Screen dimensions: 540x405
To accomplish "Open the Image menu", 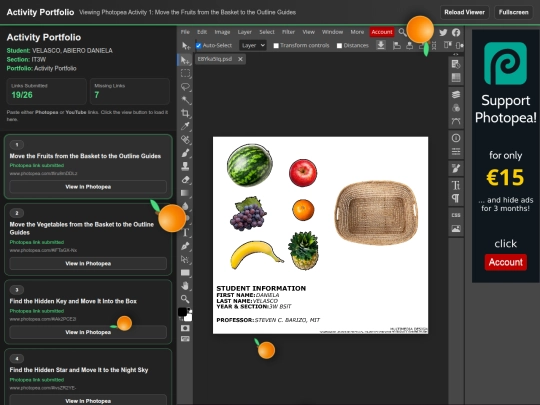I will click(222, 32).
